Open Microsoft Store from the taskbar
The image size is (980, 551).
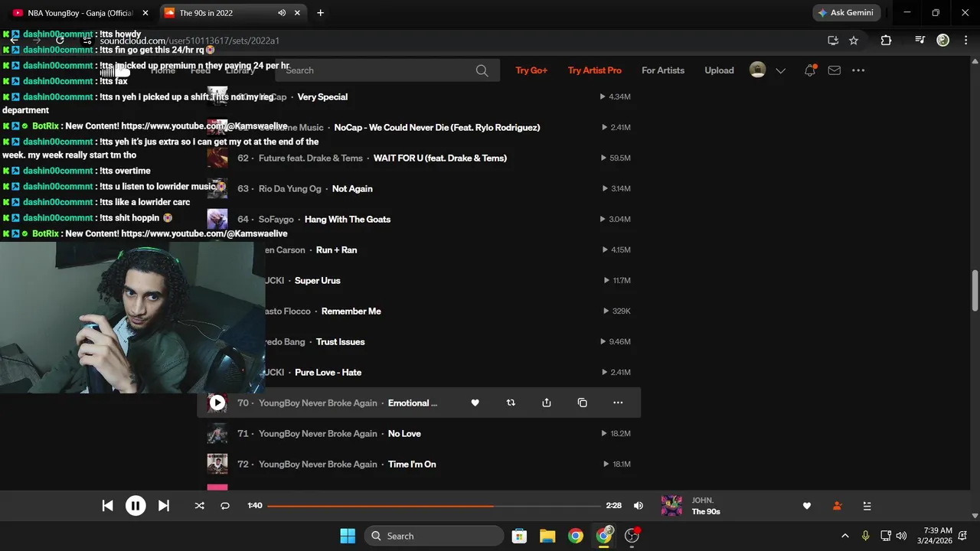[519, 536]
